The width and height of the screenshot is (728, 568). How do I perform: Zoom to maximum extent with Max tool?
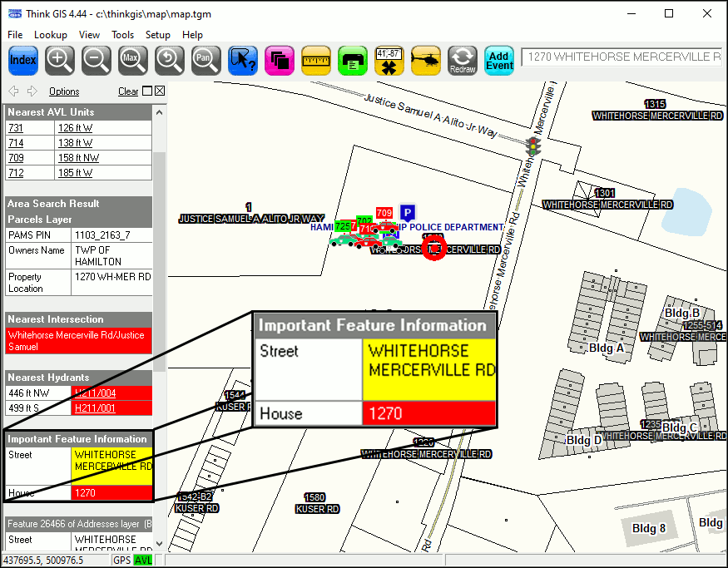click(131, 60)
